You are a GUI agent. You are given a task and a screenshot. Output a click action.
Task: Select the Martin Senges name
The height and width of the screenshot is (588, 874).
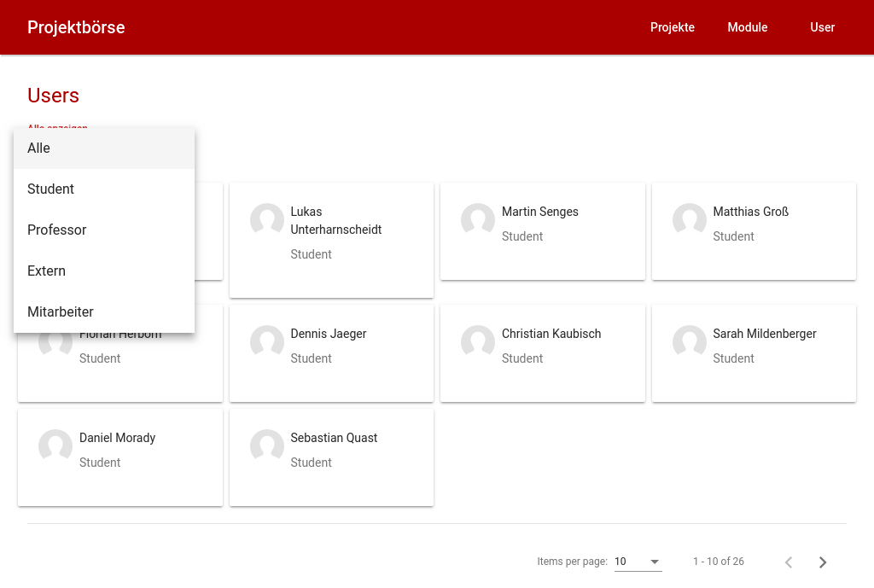pos(540,212)
